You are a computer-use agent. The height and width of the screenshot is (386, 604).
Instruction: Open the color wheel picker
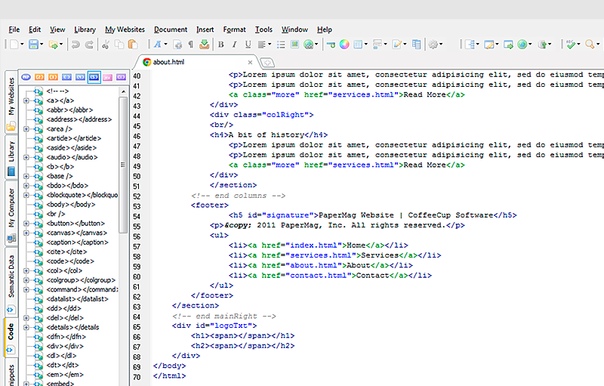pos(344,44)
